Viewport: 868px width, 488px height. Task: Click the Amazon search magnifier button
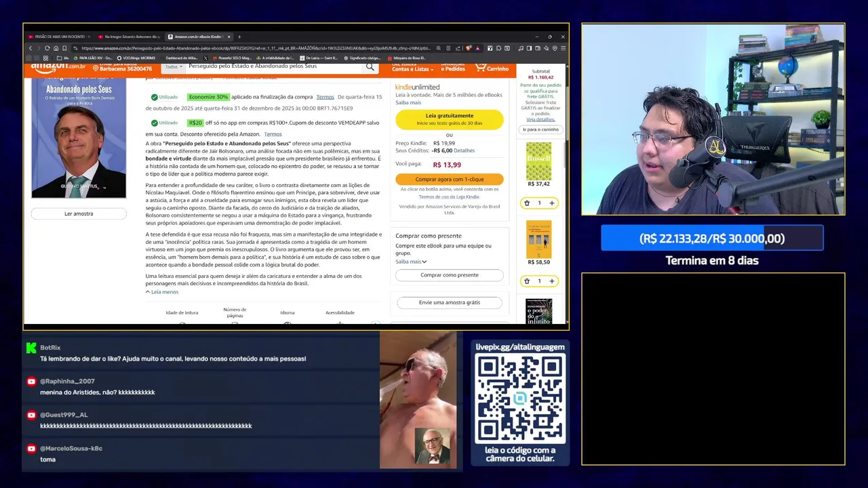pos(370,66)
